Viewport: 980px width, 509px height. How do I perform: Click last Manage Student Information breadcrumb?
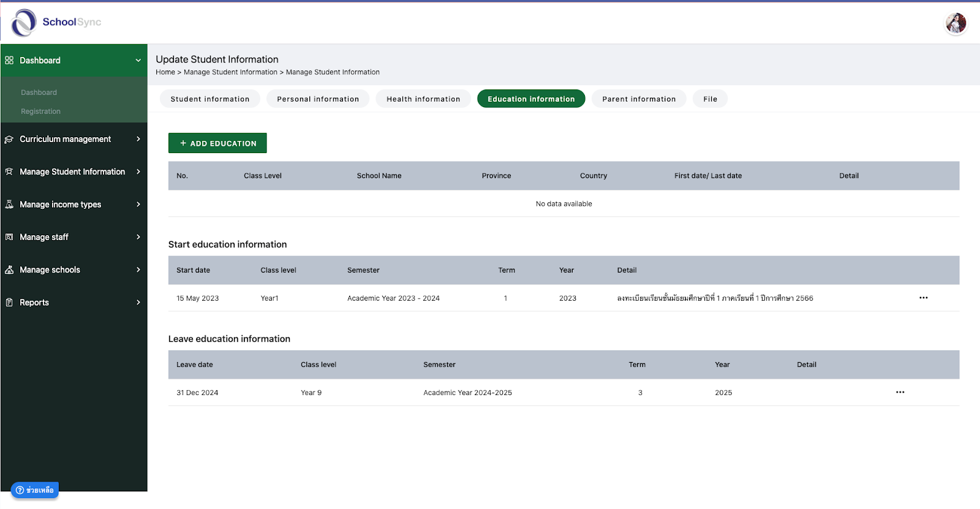tap(333, 72)
